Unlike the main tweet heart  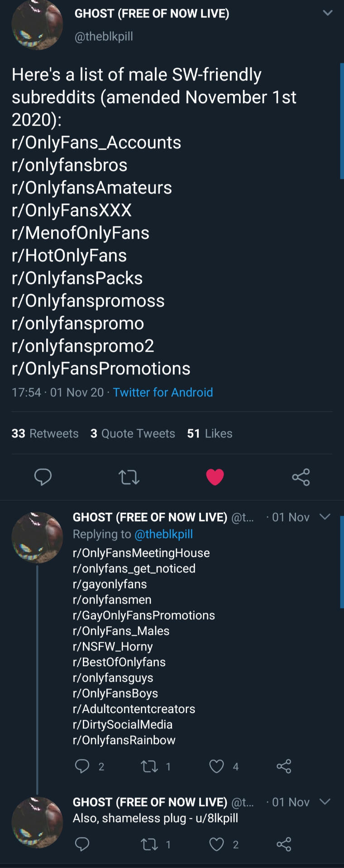pos(215,476)
